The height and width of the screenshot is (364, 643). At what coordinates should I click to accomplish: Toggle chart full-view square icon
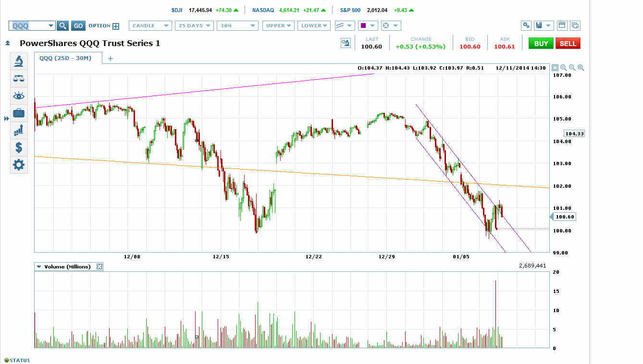555,68
